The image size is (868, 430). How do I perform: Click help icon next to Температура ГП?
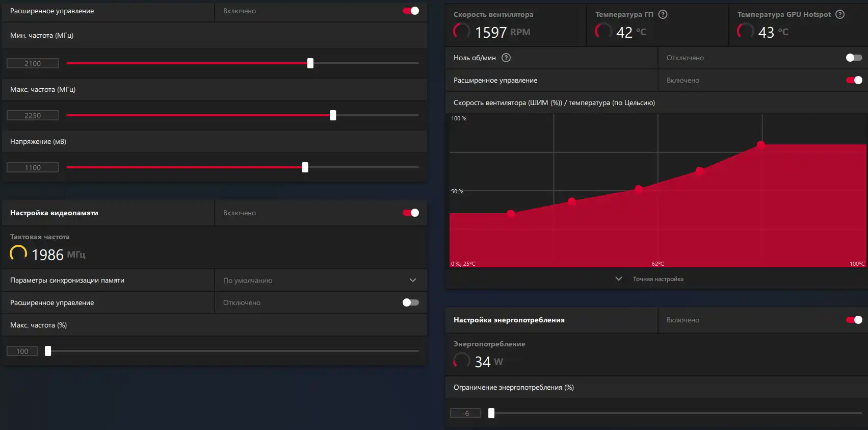pos(663,14)
